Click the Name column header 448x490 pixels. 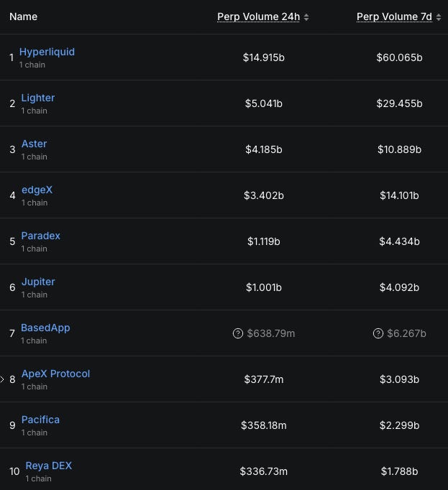click(x=23, y=17)
